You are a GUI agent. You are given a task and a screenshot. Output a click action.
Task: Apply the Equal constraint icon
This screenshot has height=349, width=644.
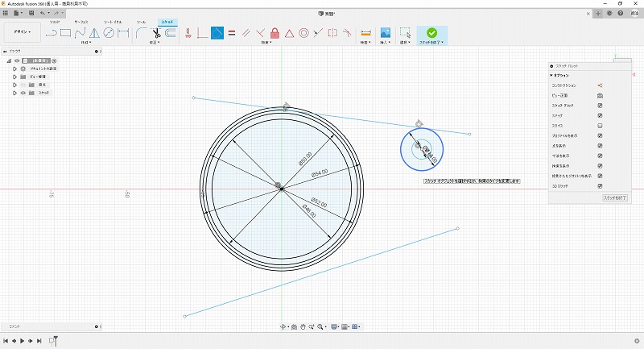tap(231, 33)
